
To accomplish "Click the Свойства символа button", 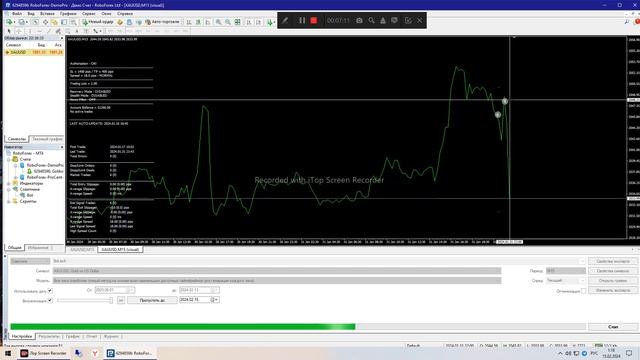I will [x=613, y=271].
